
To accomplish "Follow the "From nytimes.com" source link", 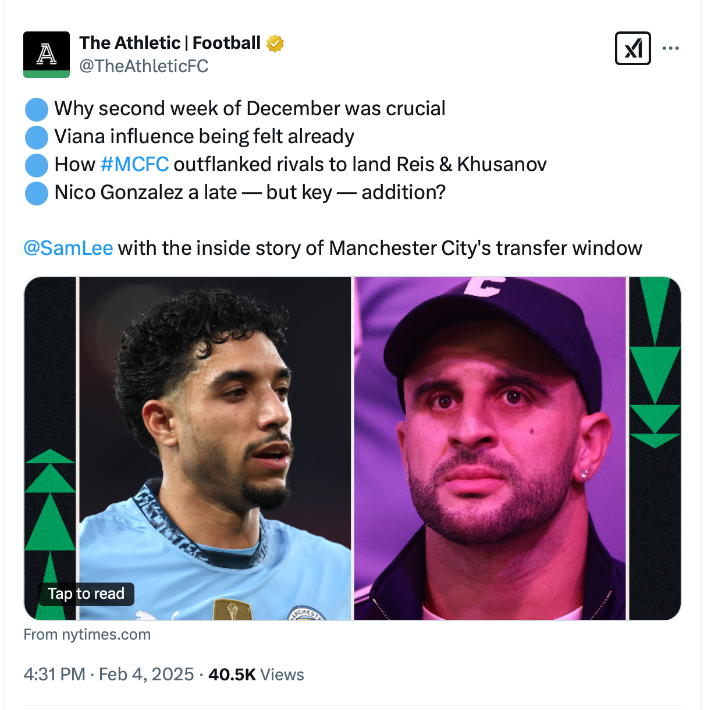I will [x=87, y=634].
